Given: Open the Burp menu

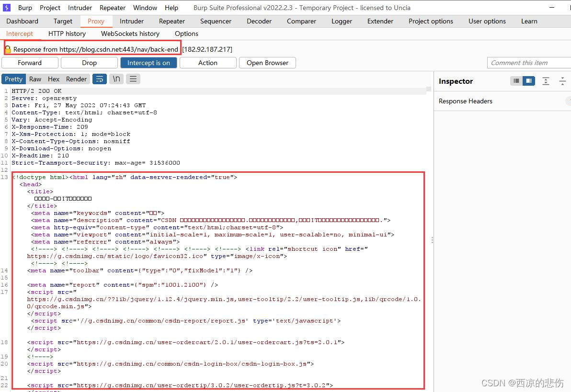Looking at the screenshot, I should [25, 8].
